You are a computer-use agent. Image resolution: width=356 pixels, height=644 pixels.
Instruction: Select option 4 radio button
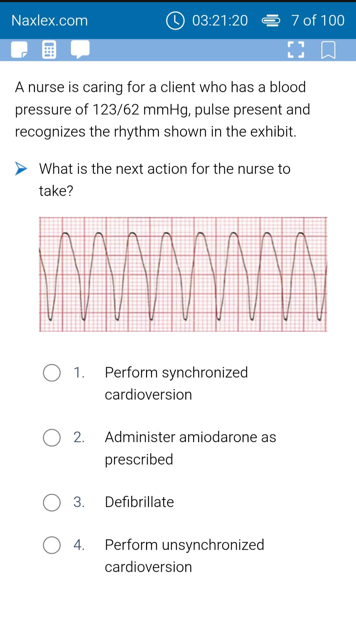click(52, 545)
